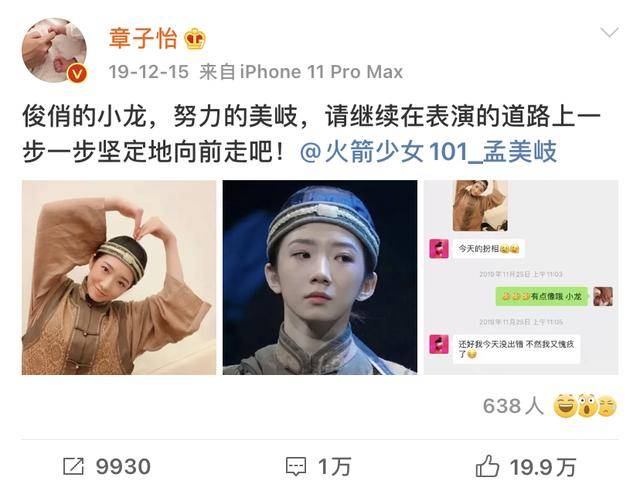View the chat screenshot thumbnail
The width and height of the screenshot is (640, 491).
[521, 278]
